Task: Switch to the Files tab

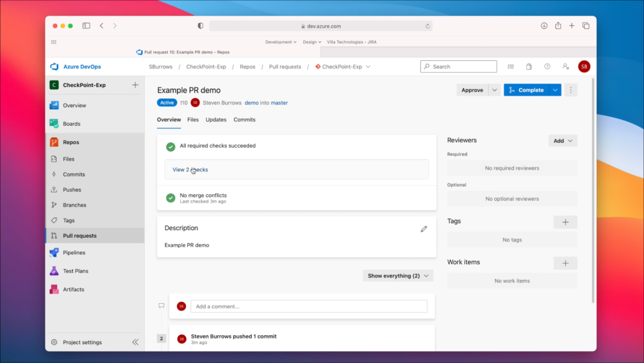Action: pos(192,120)
